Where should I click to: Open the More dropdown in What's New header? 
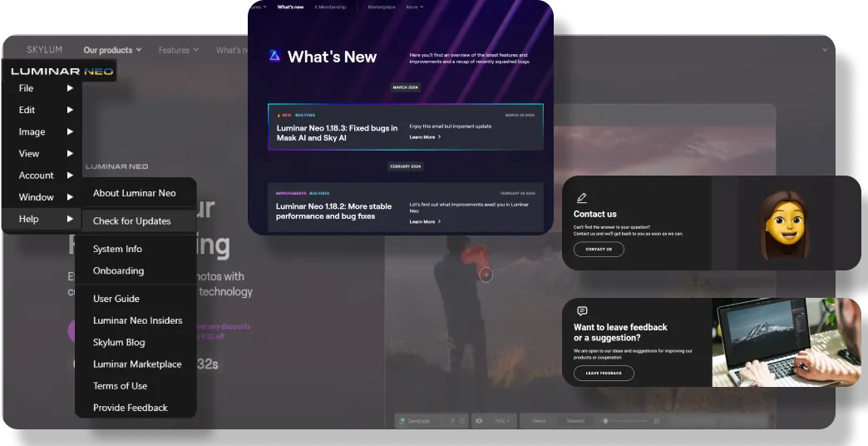pos(415,7)
